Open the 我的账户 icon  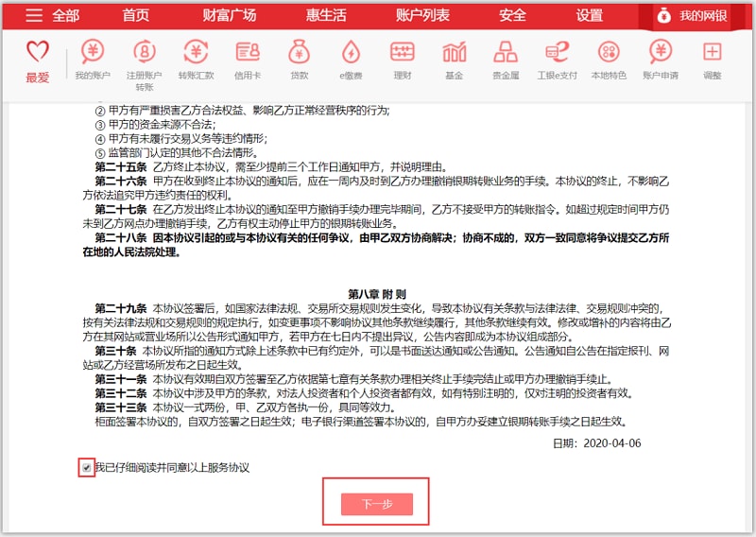click(x=93, y=52)
